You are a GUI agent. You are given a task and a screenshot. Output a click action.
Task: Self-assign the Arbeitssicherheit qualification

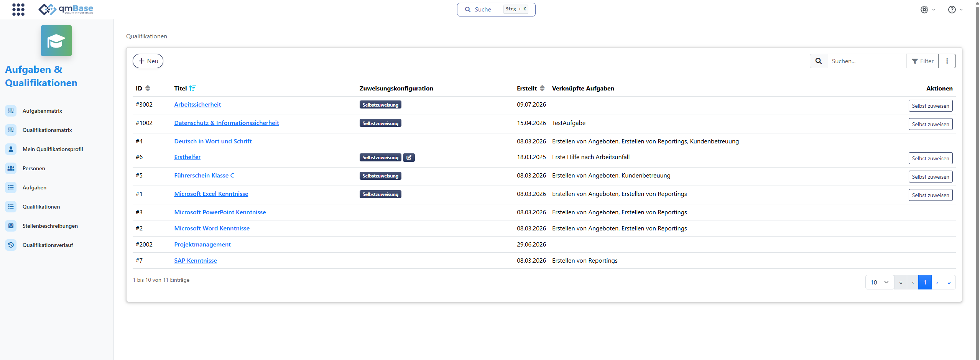tap(931, 106)
